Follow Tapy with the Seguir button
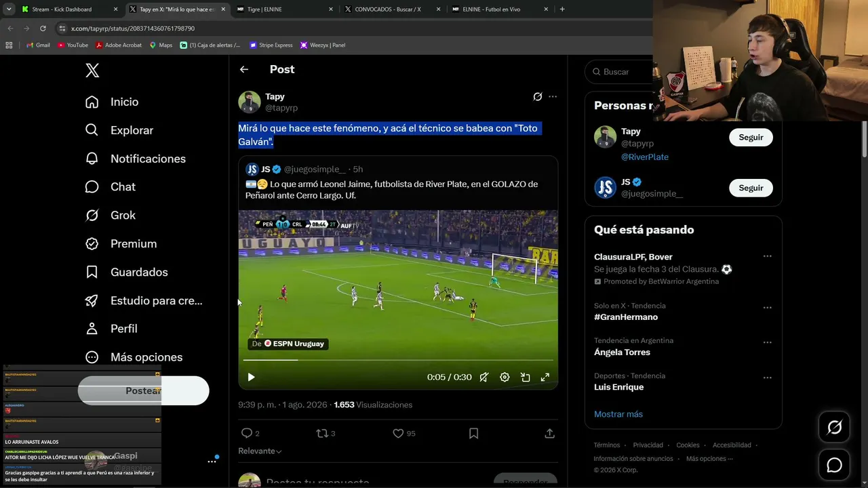 751,138
